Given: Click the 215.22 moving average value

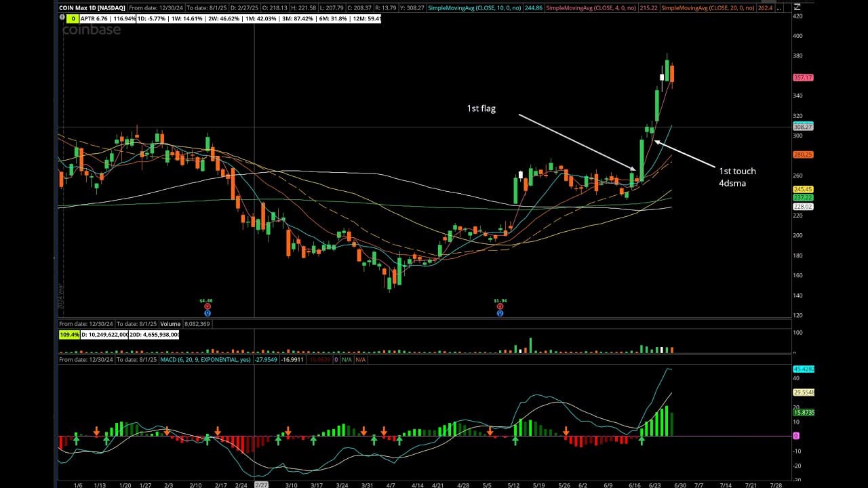Looking at the screenshot, I should (648, 7).
